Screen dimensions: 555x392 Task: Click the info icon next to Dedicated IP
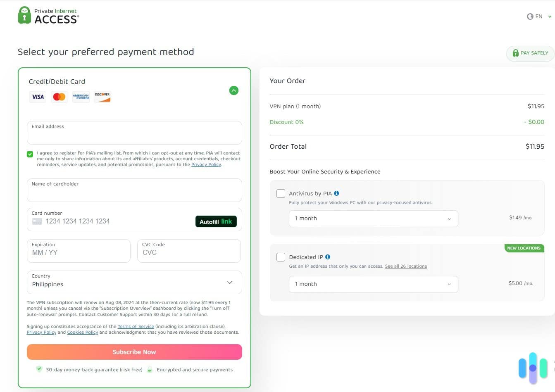[x=328, y=257]
